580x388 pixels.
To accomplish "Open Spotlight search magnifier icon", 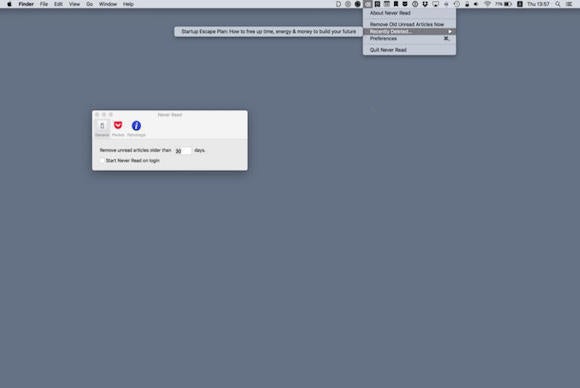I will pos(557,4).
